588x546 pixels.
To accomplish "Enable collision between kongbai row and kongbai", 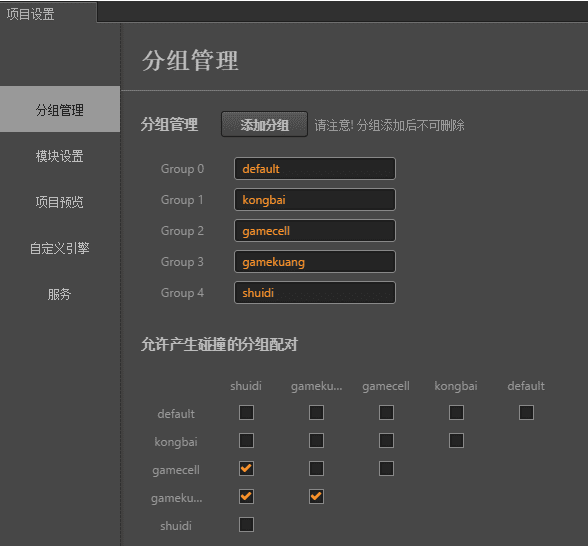I will coord(456,441).
